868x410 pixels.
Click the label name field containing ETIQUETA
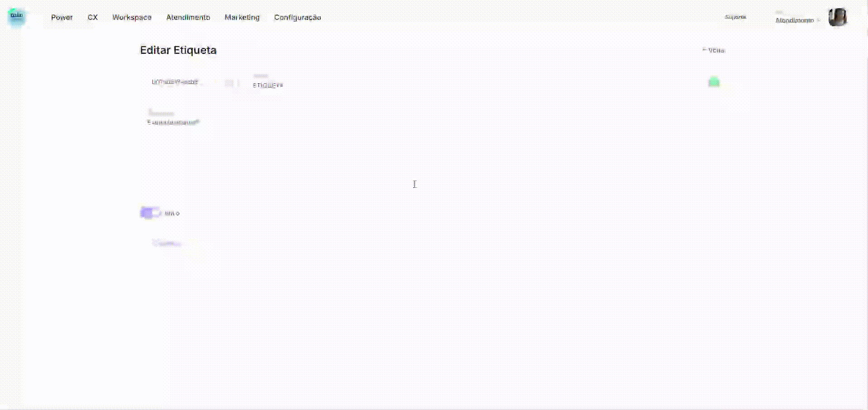click(x=362, y=85)
